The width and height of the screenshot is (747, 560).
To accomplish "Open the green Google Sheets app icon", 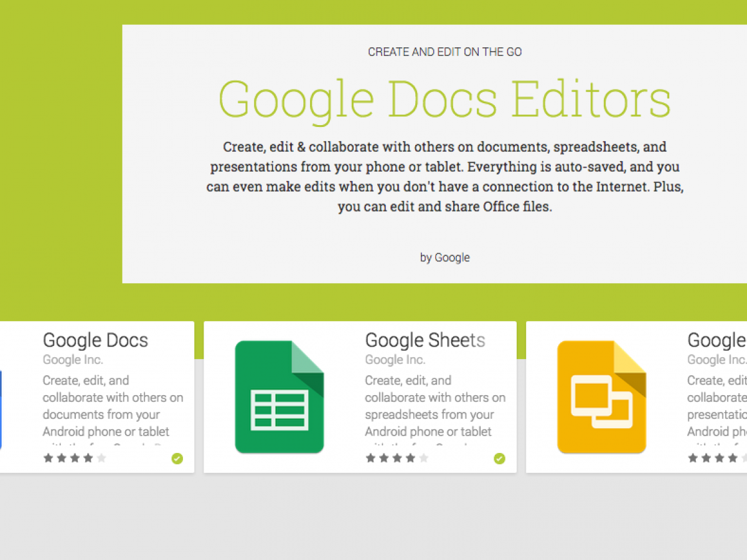I will (x=280, y=397).
